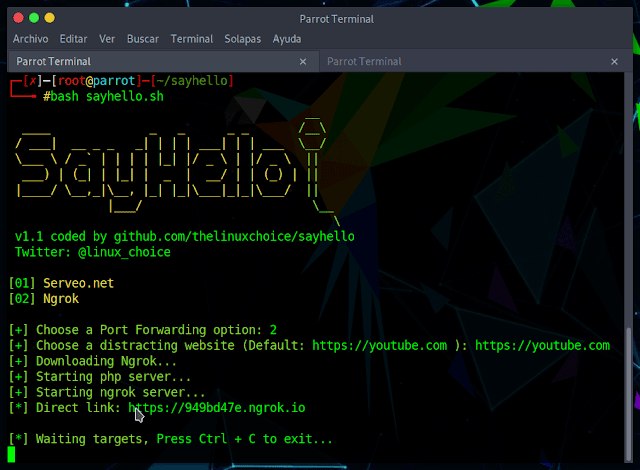Click the 'Starting ngrok server...' line
The image size is (640, 470).
click(x=107, y=392)
